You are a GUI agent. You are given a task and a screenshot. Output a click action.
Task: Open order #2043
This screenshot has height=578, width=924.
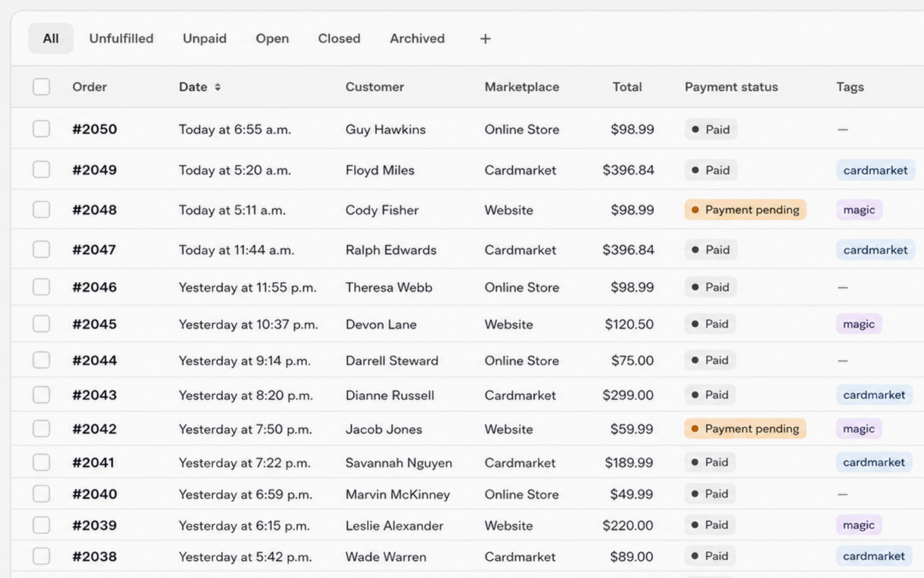[94, 394]
